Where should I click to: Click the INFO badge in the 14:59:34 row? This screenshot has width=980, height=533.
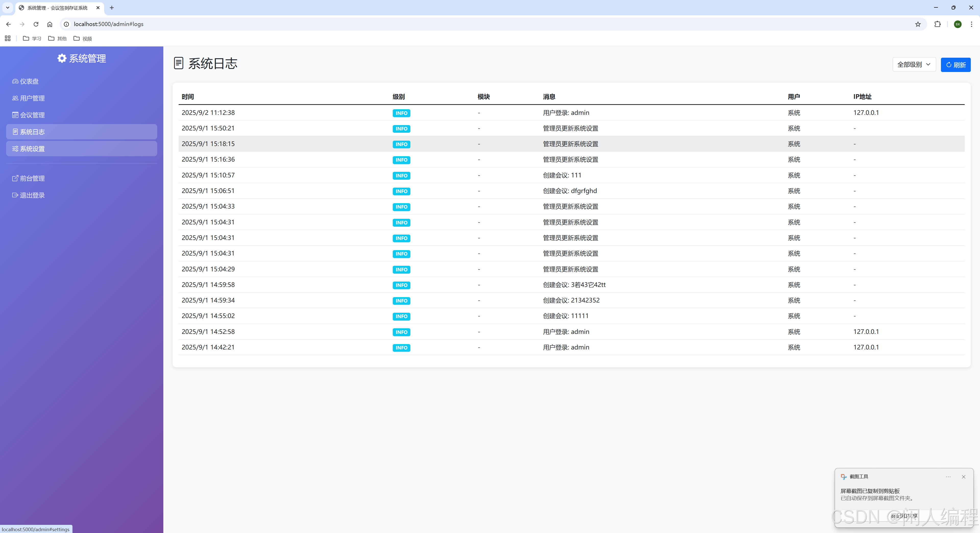pos(401,300)
